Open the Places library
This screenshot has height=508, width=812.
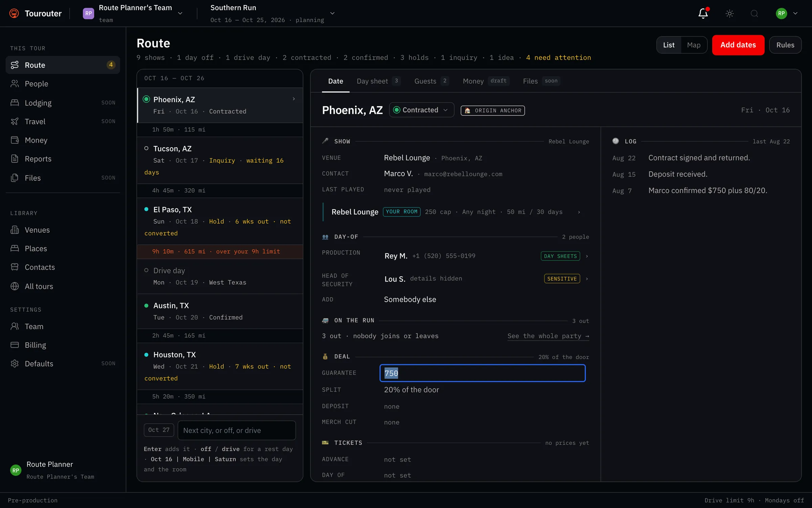[63, 249]
